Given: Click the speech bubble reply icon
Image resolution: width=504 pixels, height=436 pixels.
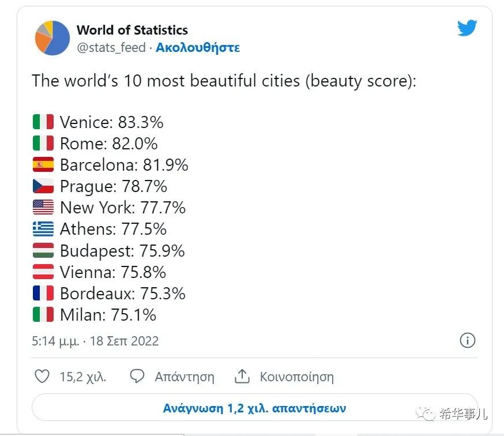Looking at the screenshot, I should tap(137, 376).
